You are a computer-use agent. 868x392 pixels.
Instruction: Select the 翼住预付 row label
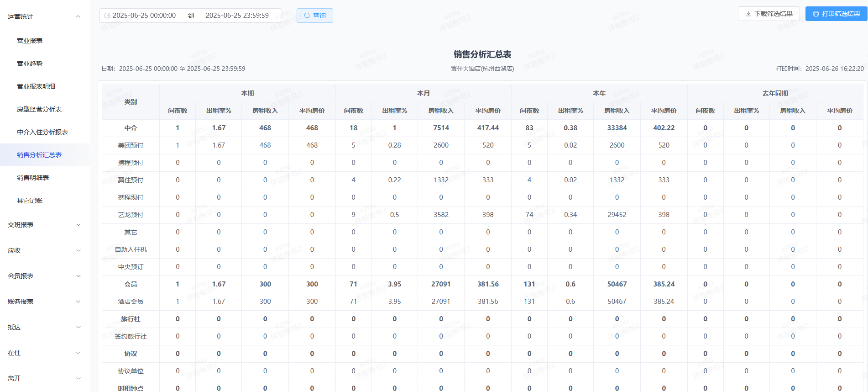[131, 180]
